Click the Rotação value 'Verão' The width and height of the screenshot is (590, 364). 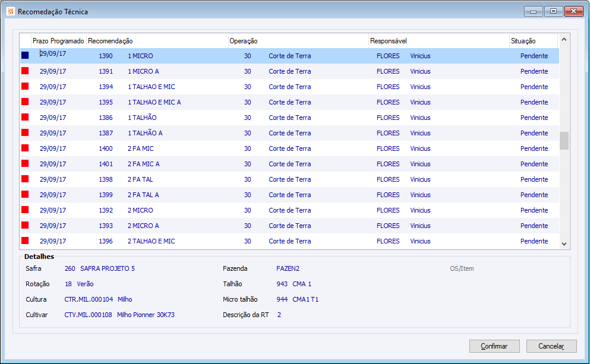(86, 284)
